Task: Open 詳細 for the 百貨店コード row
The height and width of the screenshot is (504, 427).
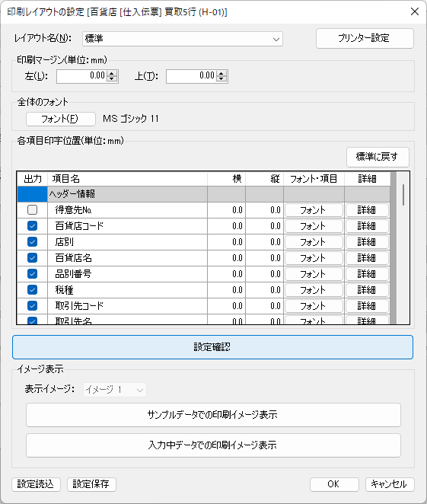Action: [367, 226]
